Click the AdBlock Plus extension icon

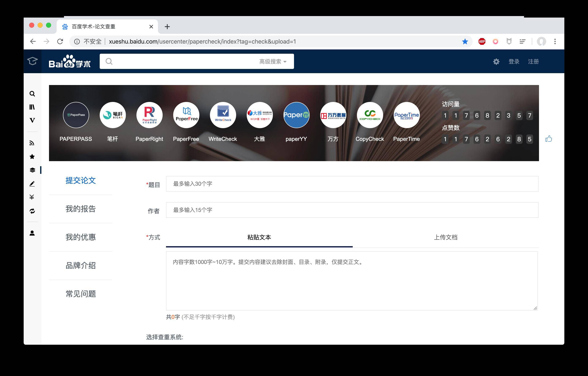(x=482, y=42)
